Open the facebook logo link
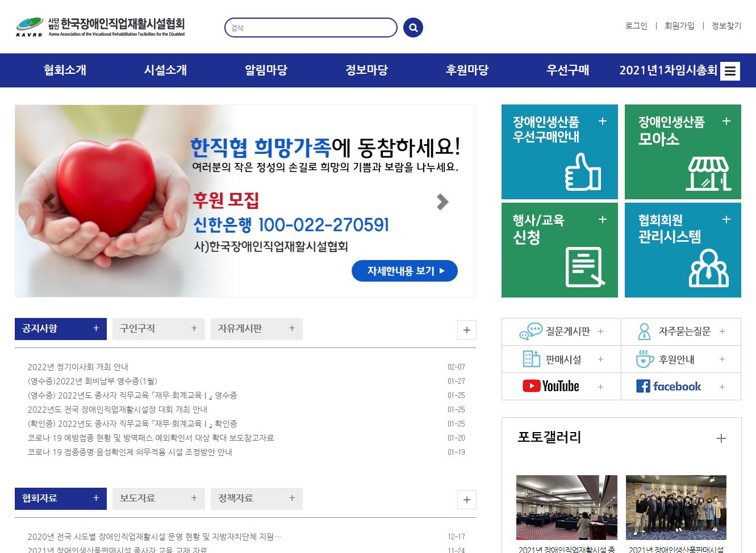 coord(669,387)
